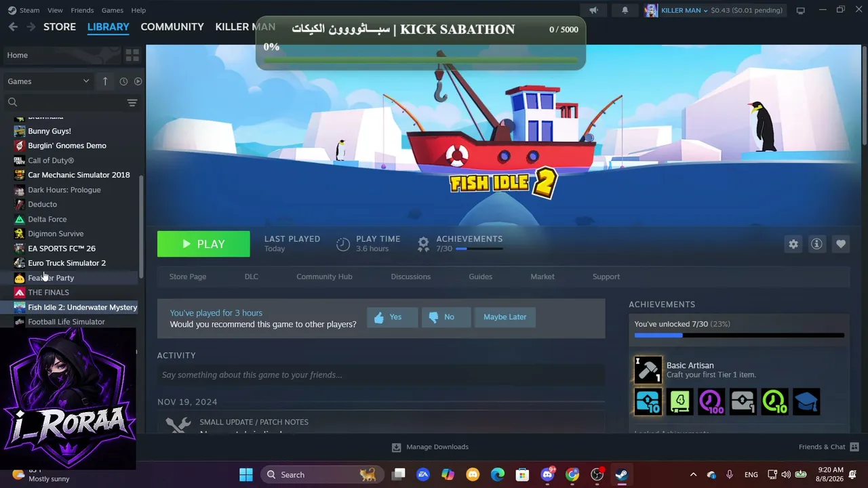Expand the Games collection dropdown
The height and width of the screenshot is (488, 868).
coord(48,81)
